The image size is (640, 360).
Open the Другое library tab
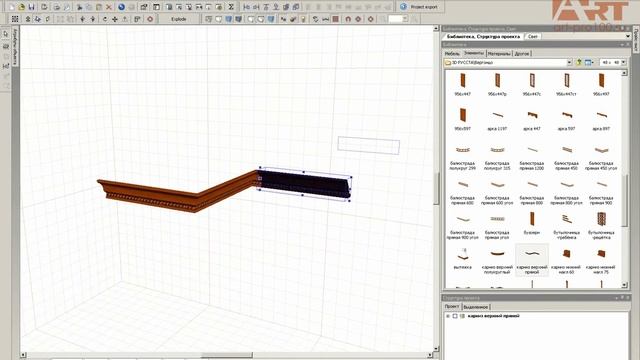tap(522, 53)
